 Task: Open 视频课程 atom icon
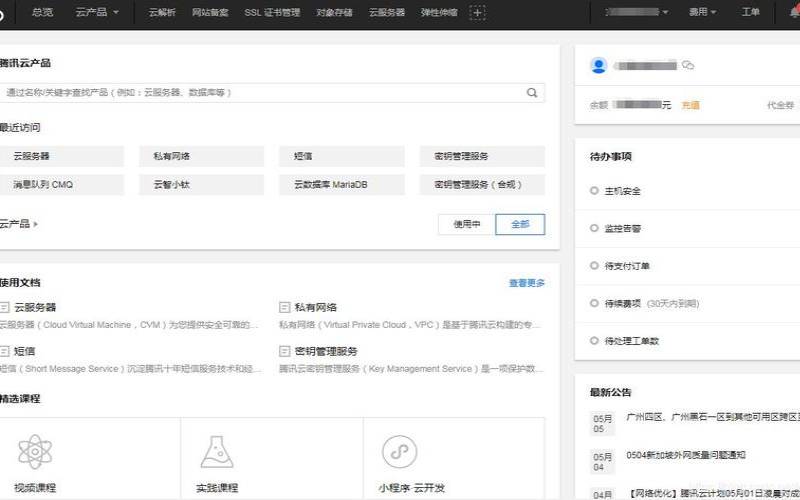pyautogui.click(x=35, y=452)
